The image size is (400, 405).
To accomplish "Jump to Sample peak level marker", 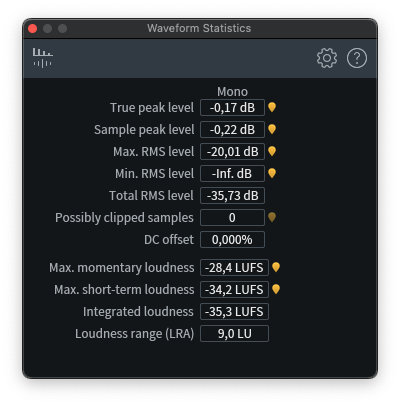I will [x=272, y=129].
